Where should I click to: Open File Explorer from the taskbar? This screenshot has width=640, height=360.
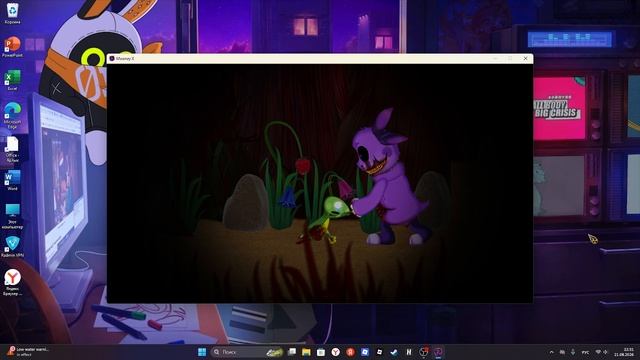[306, 352]
